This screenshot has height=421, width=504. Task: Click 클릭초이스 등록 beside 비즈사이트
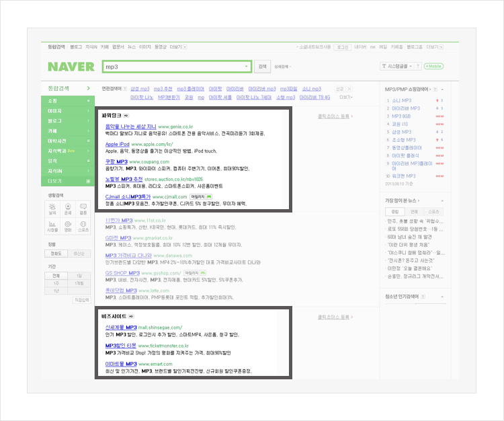[x=335, y=317]
